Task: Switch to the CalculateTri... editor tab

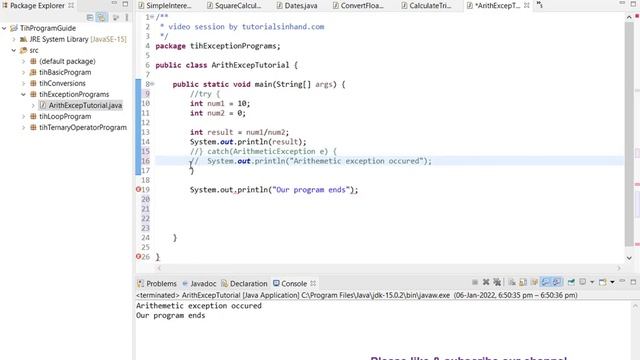Action: (426, 6)
